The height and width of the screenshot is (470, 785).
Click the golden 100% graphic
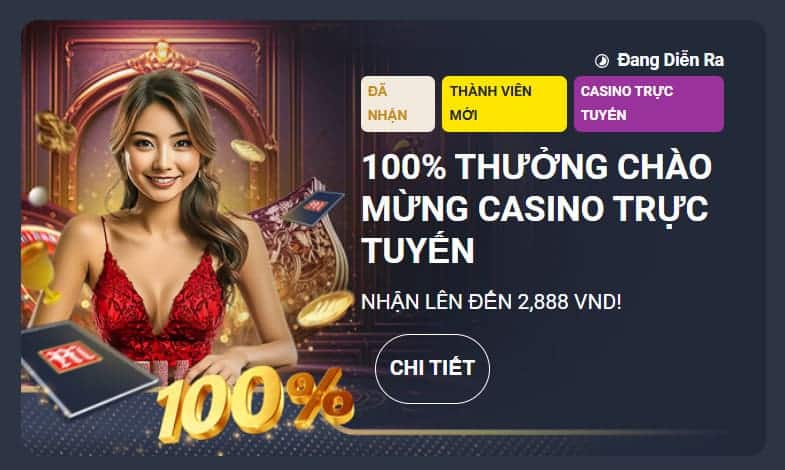point(254,403)
